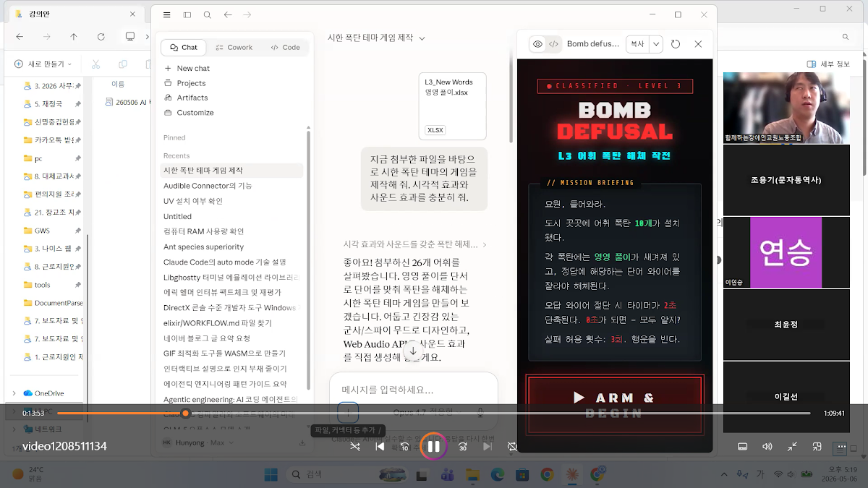This screenshot has height=488, width=868.
Task: Toggle repeat in the media player
Action: [x=512, y=447]
